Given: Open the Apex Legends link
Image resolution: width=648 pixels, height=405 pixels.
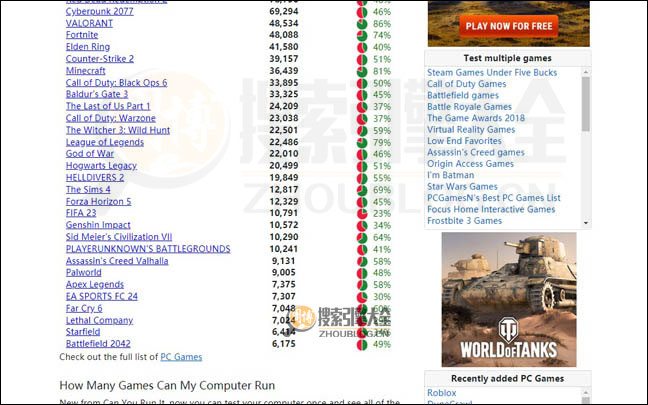Looking at the screenshot, I should pyautogui.click(x=95, y=285).
